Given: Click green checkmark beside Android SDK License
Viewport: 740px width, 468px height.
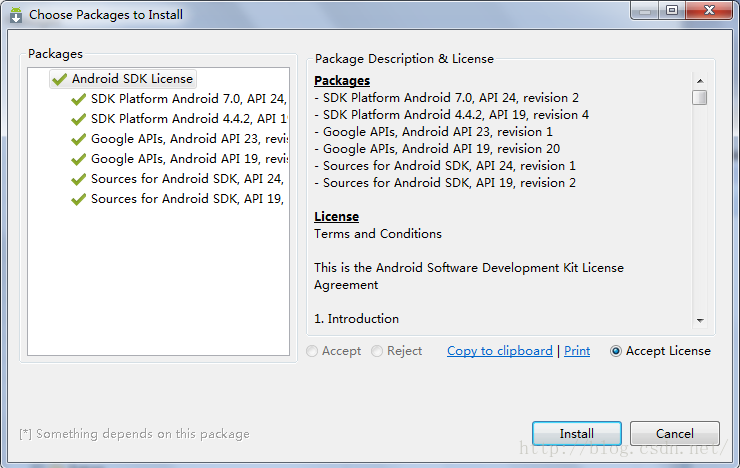Looking at the screenshot, I should click(x=59, y=79).
